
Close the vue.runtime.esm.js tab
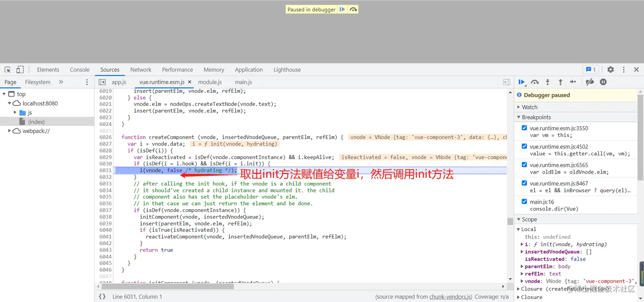coord(190,82)
